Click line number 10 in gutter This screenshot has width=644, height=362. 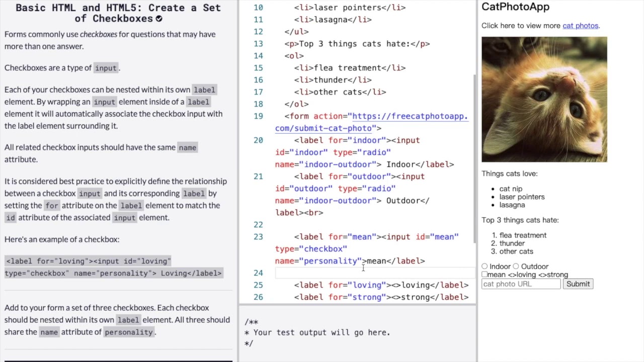click(258, 8)
